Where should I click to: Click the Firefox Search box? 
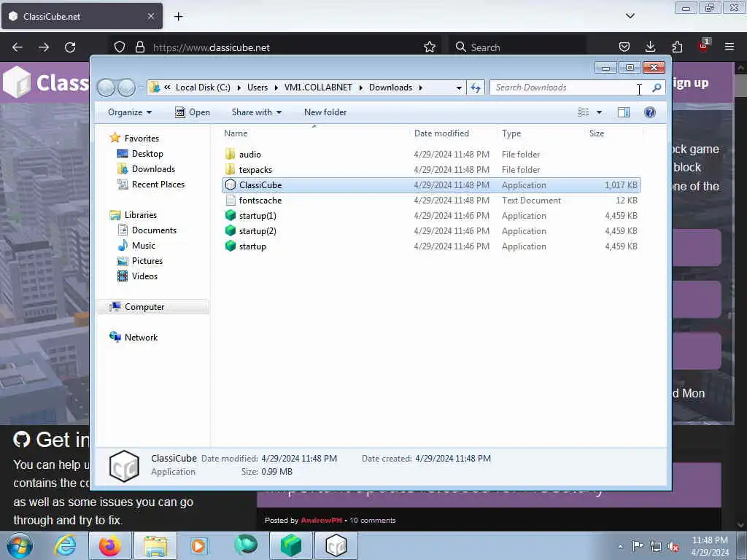(517, 47)
